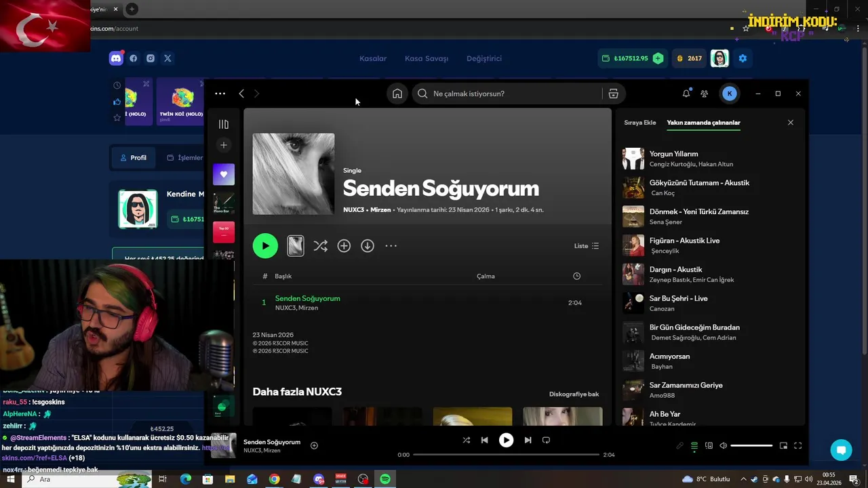Open the 'Liste' view options dropdown
The image size is (868, 488).
click(587, 246)
